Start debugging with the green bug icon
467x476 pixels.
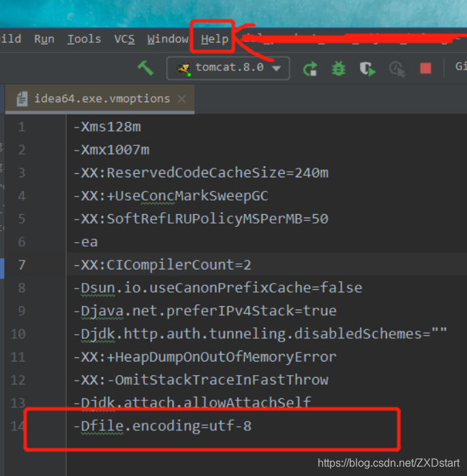click(x=339, y=68)
